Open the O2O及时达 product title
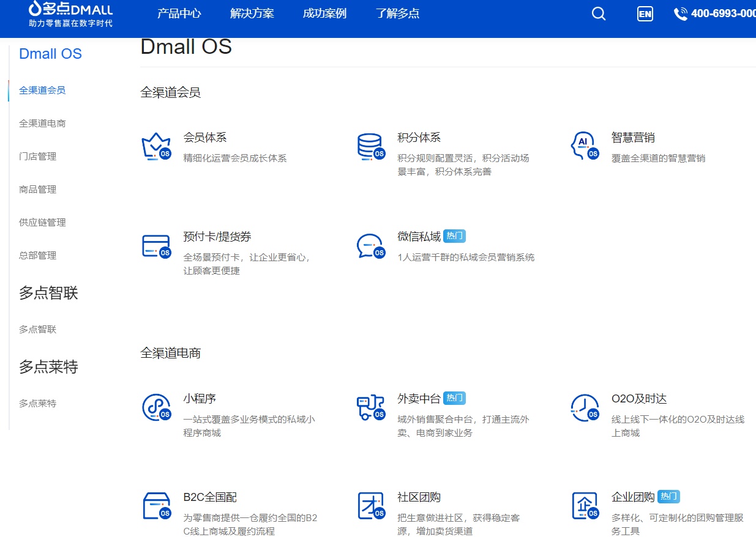756x537 pixels. [x=639, y=399]
